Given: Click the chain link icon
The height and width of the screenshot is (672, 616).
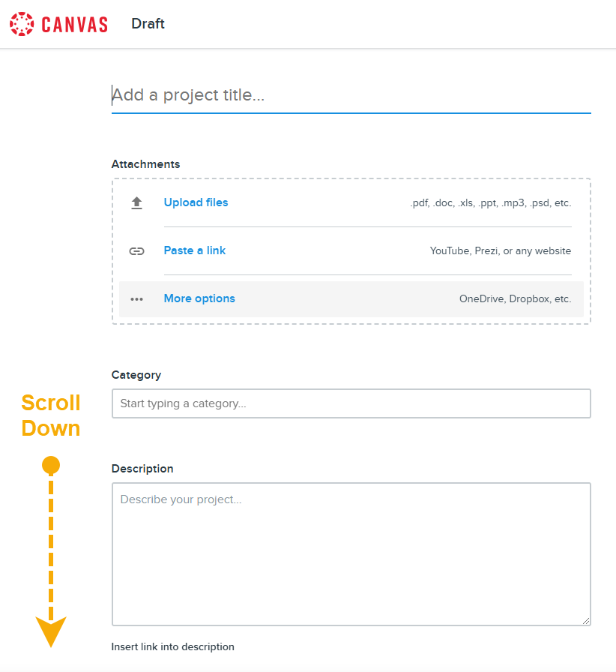Looking at the screenshot, I should tap(136, 251).
